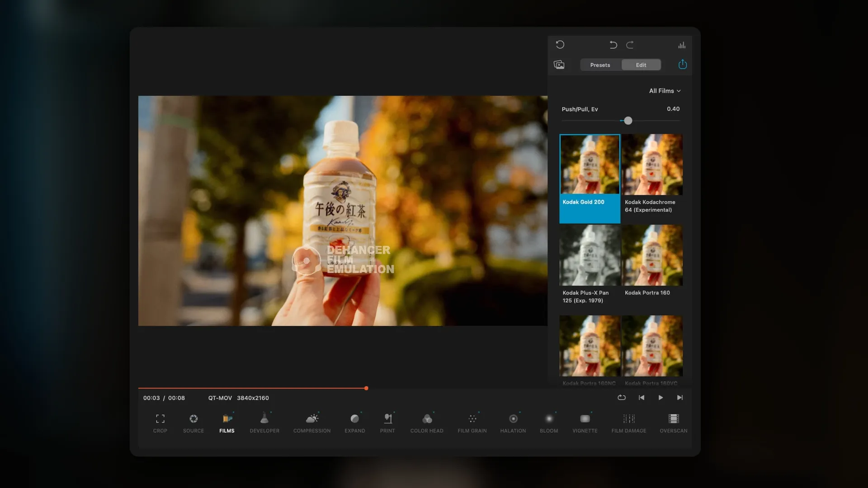Select Kodak Portra 160VC film thumbnail

coord(652,346)
